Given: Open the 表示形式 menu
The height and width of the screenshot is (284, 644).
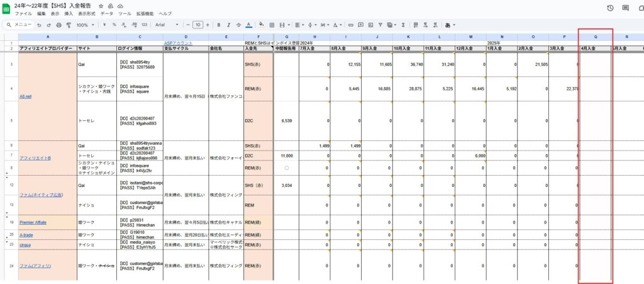Looking at the screenshot, I should (87, 14).
